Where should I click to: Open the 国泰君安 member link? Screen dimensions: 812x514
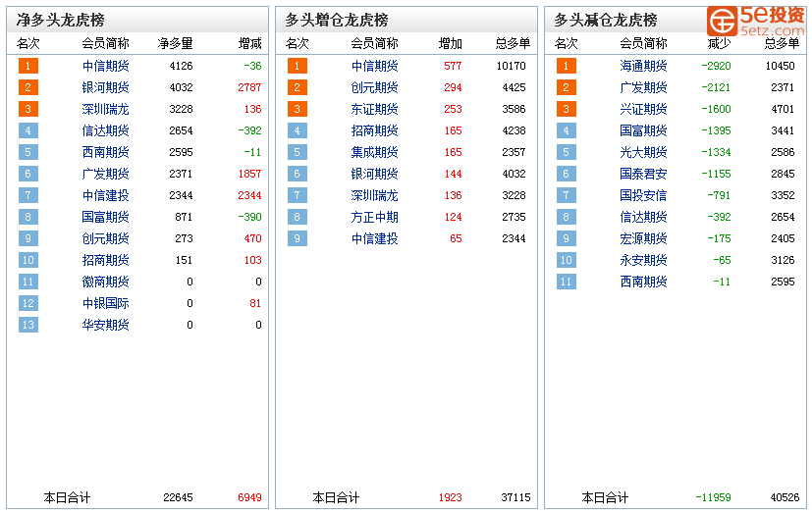click(644, 175)
